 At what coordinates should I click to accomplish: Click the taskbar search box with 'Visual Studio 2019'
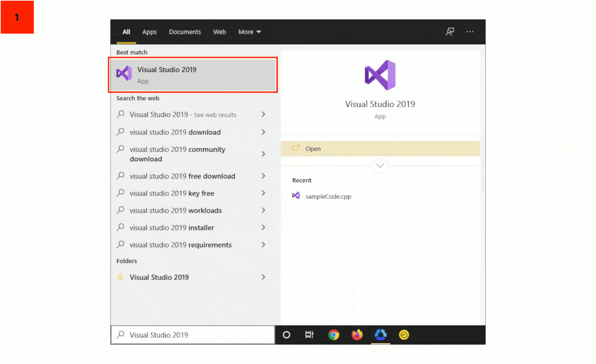point(193,335)
